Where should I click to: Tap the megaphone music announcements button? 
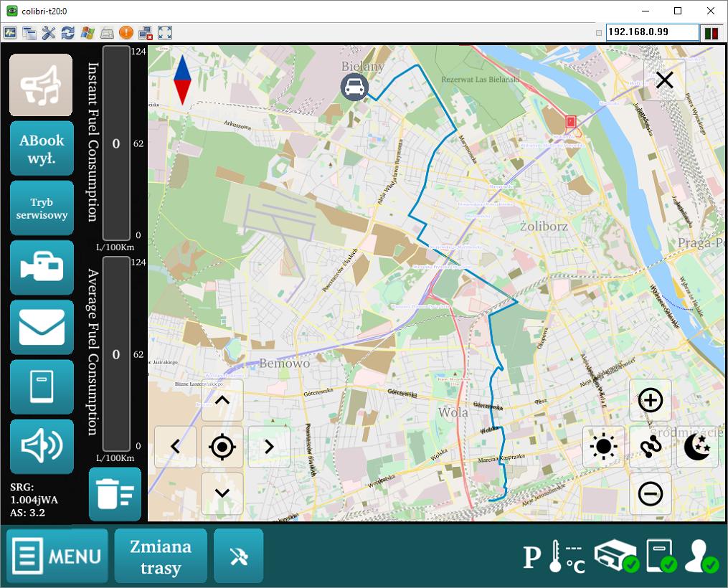click(x=41, y=85)
